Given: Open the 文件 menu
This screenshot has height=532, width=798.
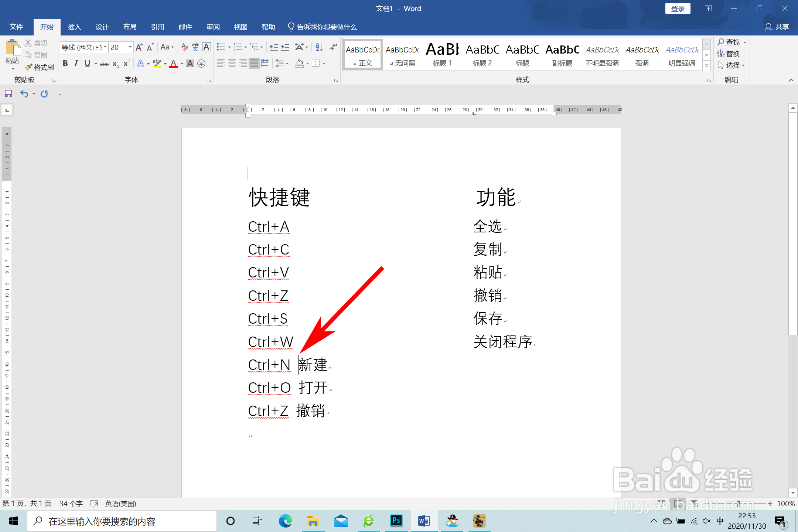Looking at the screenshot, I should tap(16, 27).
